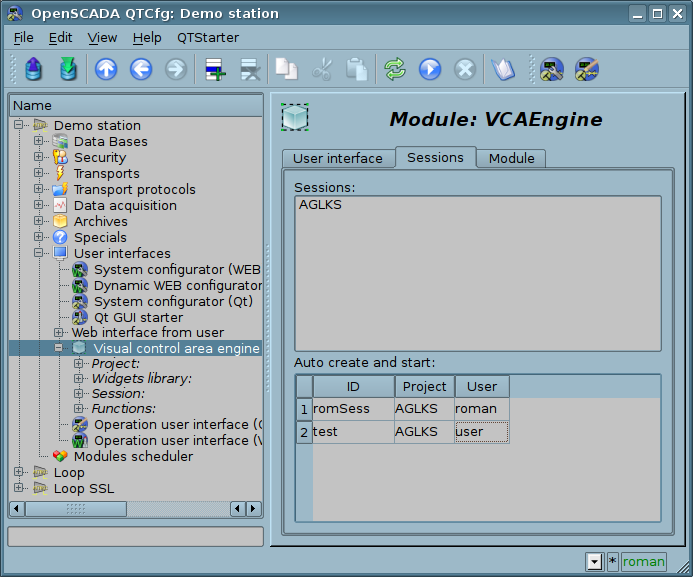
Task: Click the roman user button in status bar
Action: 643,562
